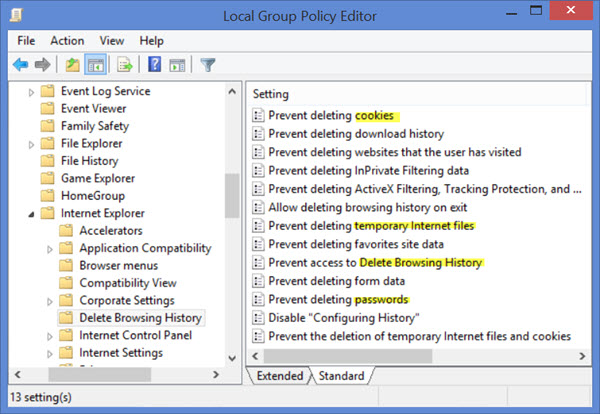Screen dimensions: 600x414
Task: Expand the Corporate Settings node
Action: (50, 302)
